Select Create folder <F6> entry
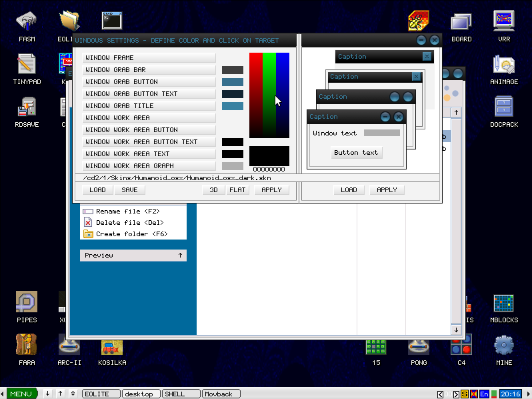 [x=132, y=234]
